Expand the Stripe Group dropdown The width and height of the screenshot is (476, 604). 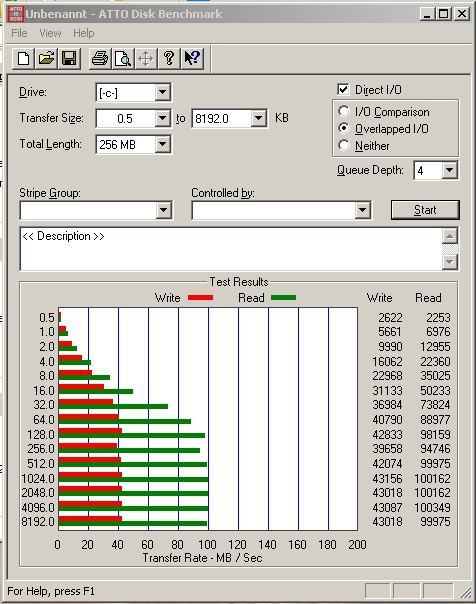[x=163, y=210]
